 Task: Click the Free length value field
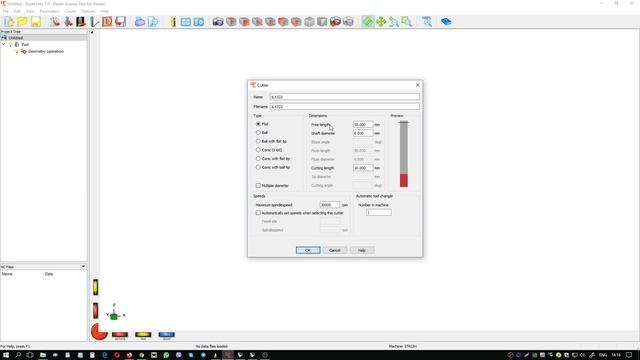pos(363,124)
